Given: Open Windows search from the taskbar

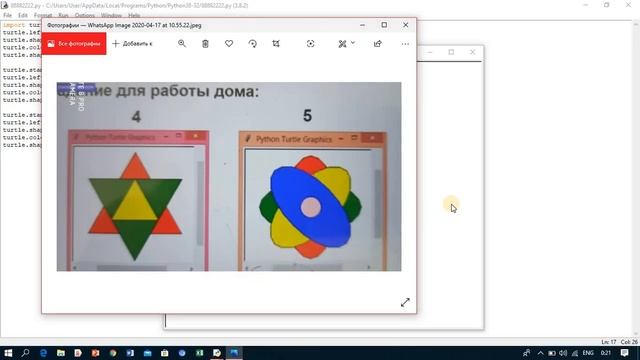Looking at the screenshot, I should pyautogui.click(x=25, y=353).
